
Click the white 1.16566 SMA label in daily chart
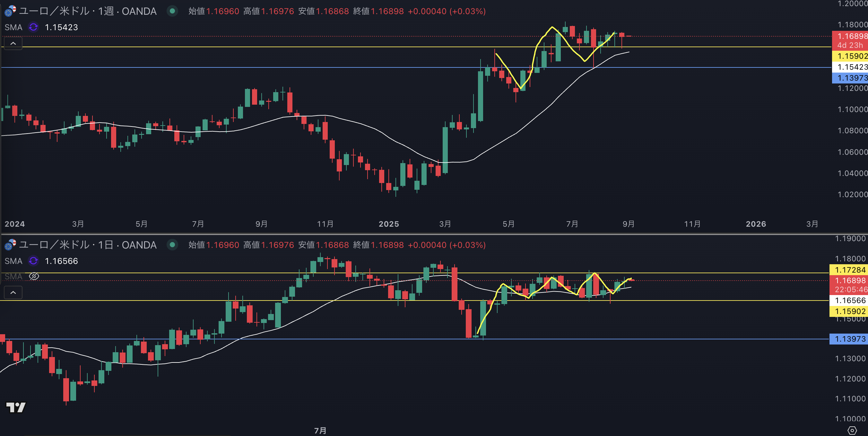click(x=849, y=300)
